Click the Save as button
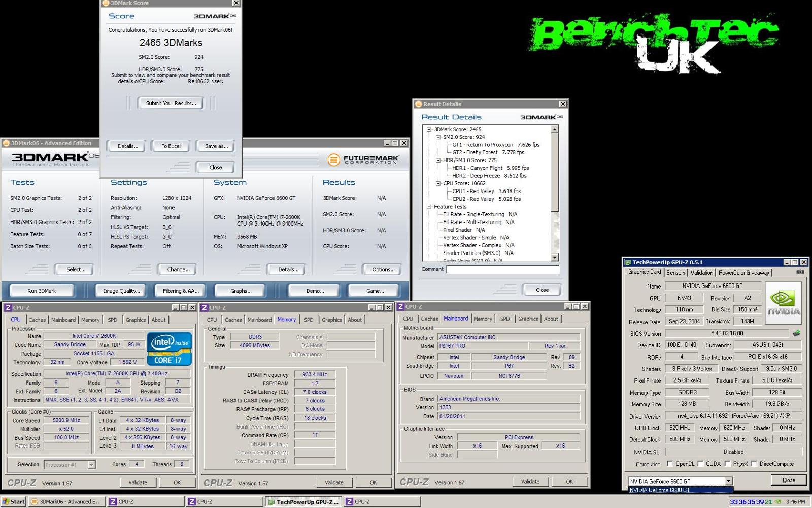Image resolution: width=812 pixels, height=508 pixels. coord(216,146)
